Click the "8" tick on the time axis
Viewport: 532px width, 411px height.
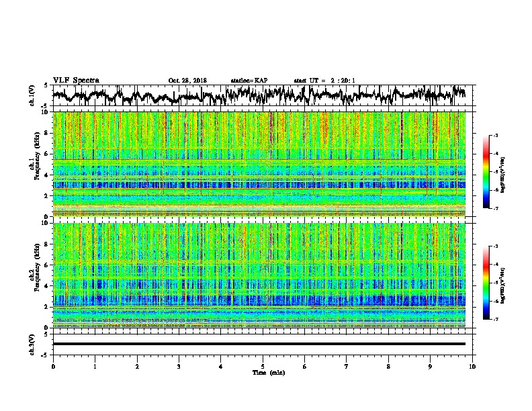[x=388, y=367]
